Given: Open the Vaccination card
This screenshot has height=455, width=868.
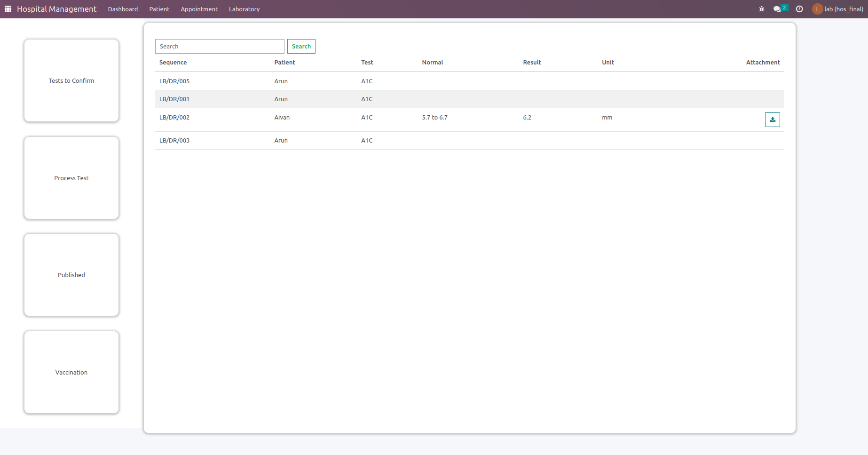Looking at the screenshot, I should pyautogui.click(x=71, y=372).
